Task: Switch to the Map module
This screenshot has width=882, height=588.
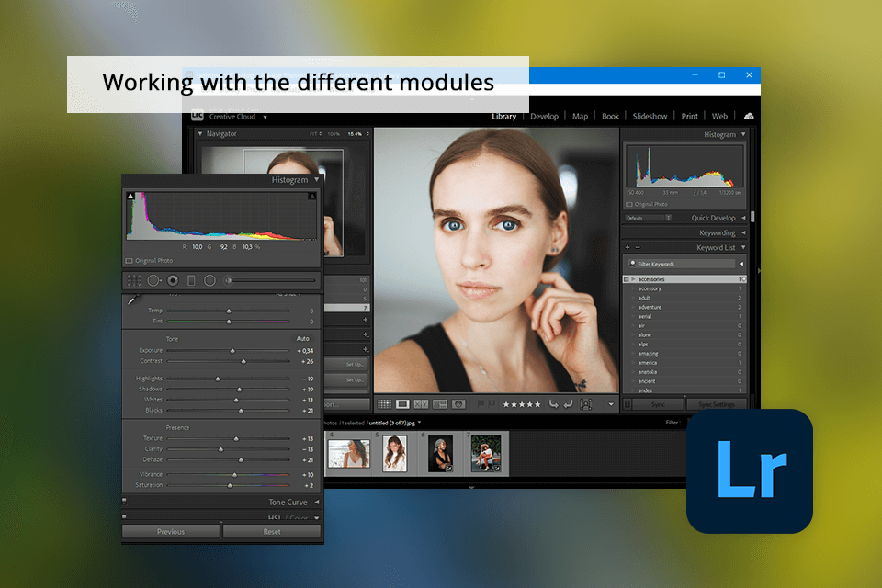Action: 580,116
